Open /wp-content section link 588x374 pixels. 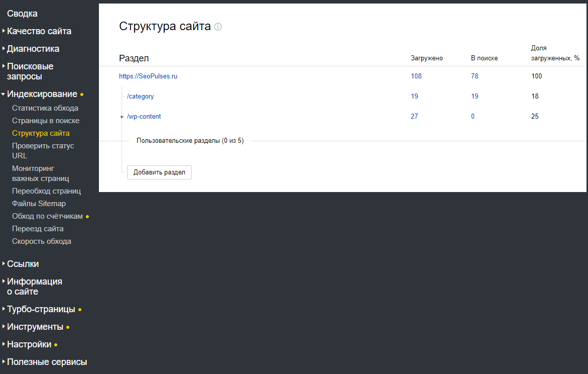click(144, 117)
